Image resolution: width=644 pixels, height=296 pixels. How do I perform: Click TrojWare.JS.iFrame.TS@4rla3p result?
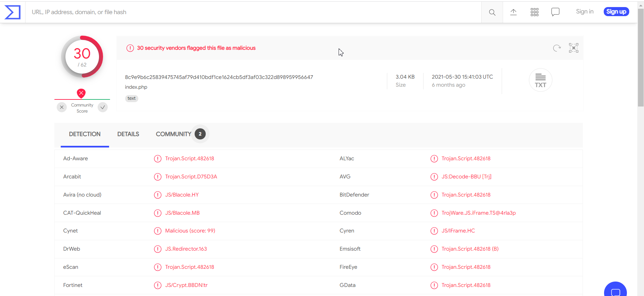pyautogui.click(x=479, y=213)
